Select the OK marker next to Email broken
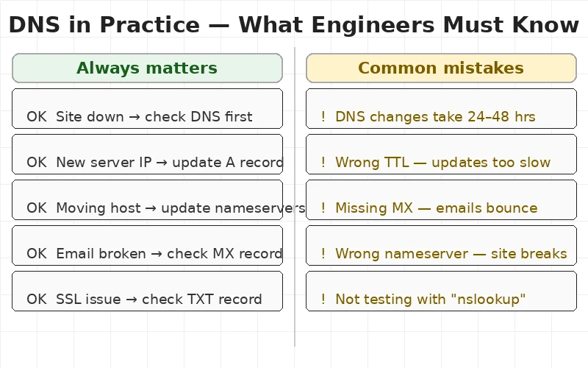Screen dimensions: 588x368 point(36,254)
